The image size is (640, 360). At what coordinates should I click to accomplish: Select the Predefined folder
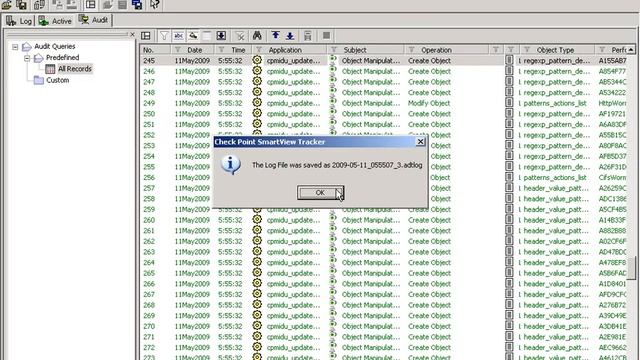click(x=62, y=58)
